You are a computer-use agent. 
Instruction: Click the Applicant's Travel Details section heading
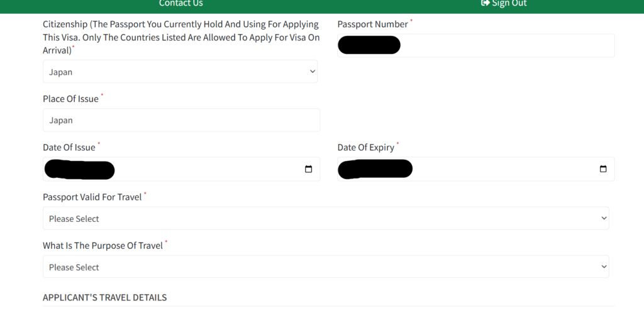(x=104, y=297)
